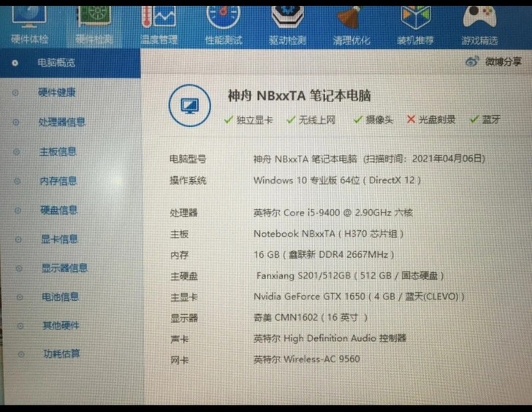Open 处理器信息 sidebar item
Image resolution: width=532 pixels, height=412 pixels.
click(x=61, y=122)
